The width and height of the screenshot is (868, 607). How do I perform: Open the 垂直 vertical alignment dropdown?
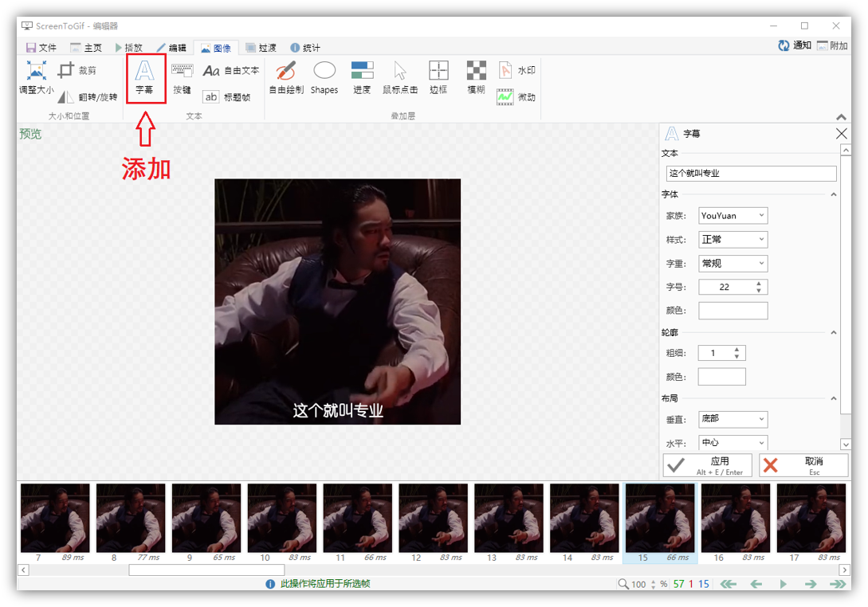pyautogui.click(x=732, y=419)
